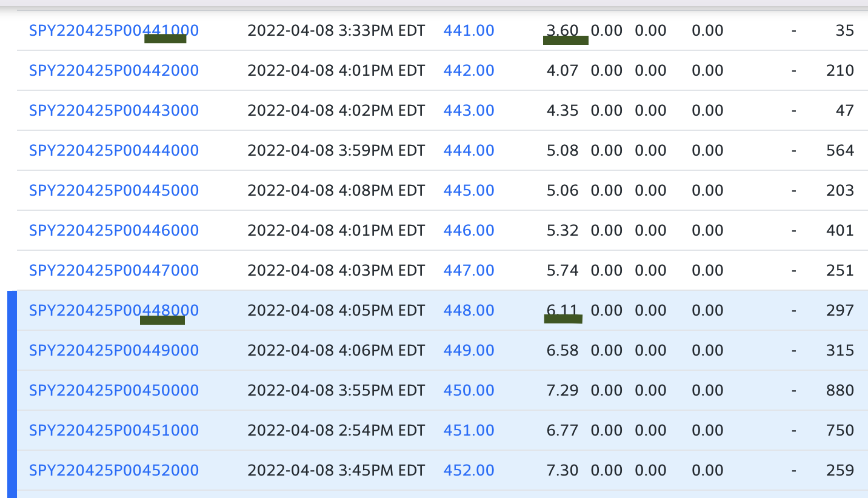868x498 pixels.
Task: Click the 3:33PM EDT trade date
Action: [336, 30]
